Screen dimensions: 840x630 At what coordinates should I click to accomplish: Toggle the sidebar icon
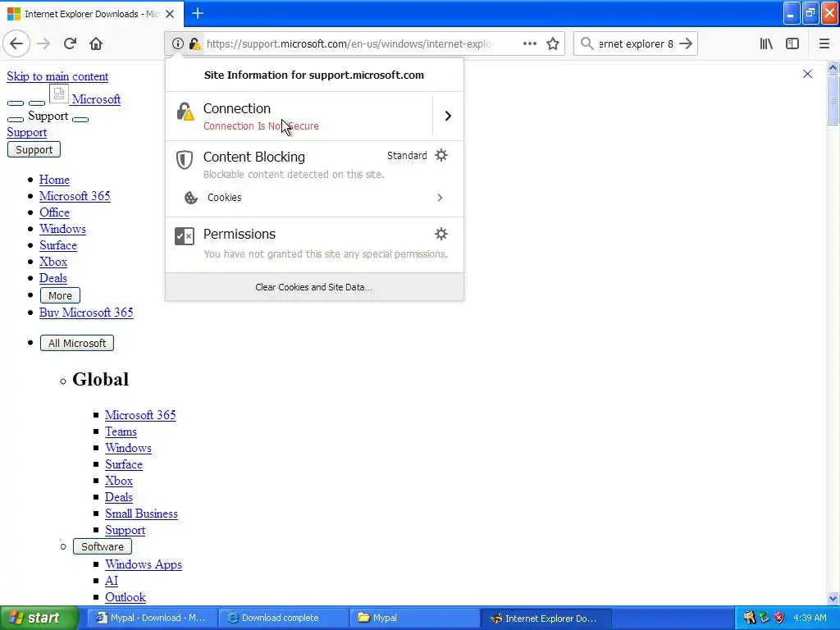pyautogui.click(x=792, y=43)
